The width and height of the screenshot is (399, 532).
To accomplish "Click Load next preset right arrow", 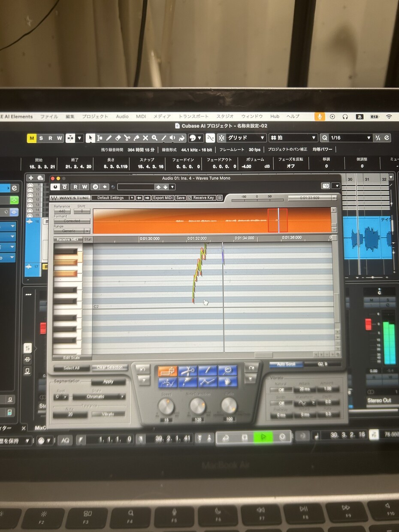I will click(x=147, y=198).
